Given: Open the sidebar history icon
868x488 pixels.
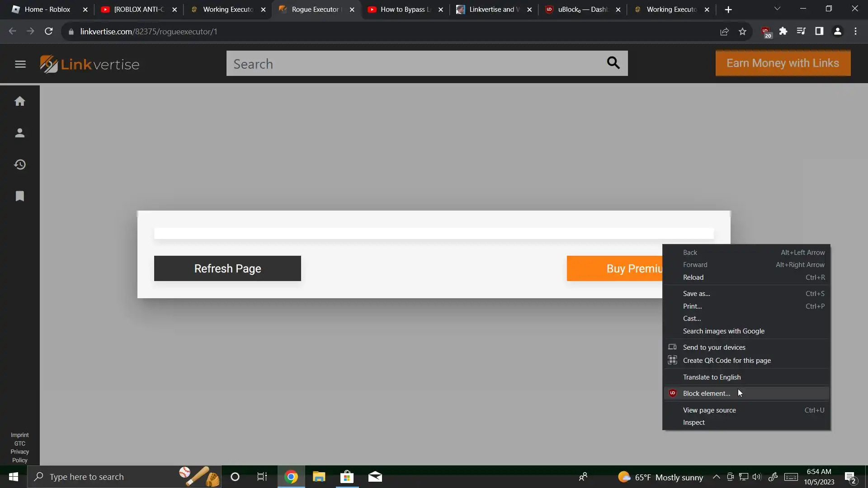Looking at the screenshot, I should tap(19, 164).
